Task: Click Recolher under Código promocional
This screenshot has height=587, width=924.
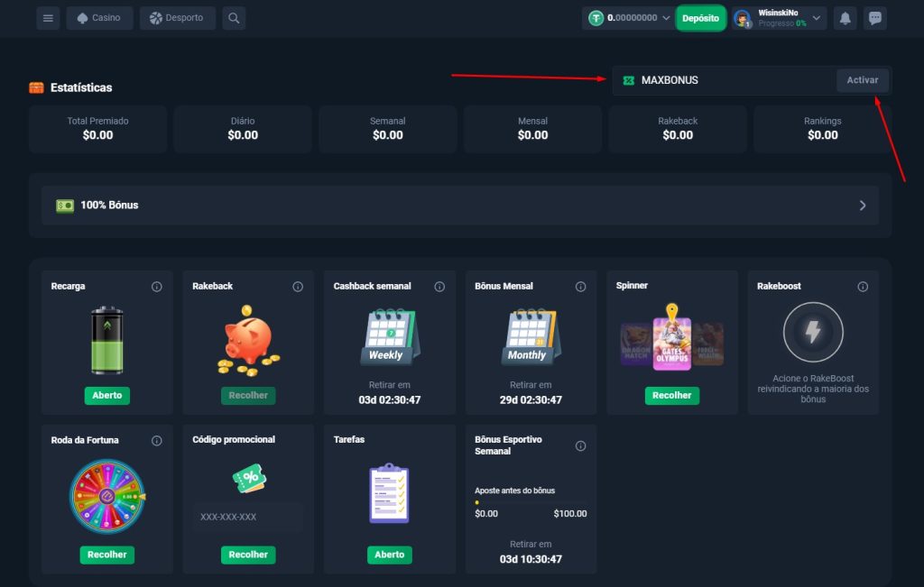Action: tap(248, 555)
